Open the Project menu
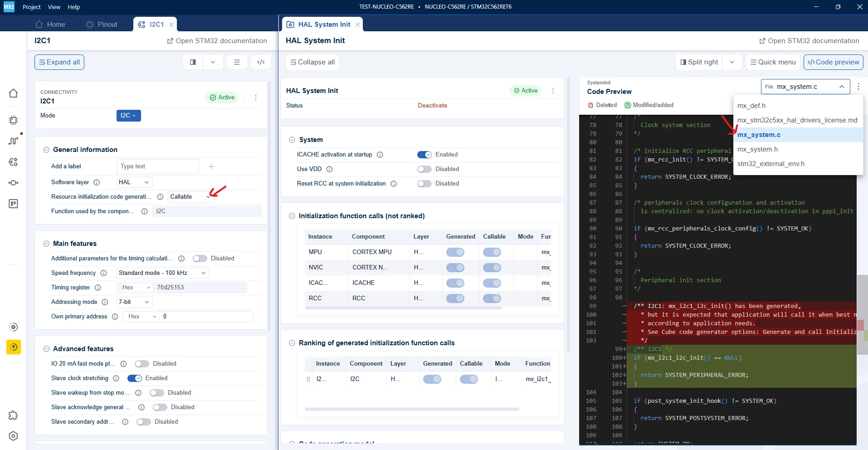 pos(32,7)
